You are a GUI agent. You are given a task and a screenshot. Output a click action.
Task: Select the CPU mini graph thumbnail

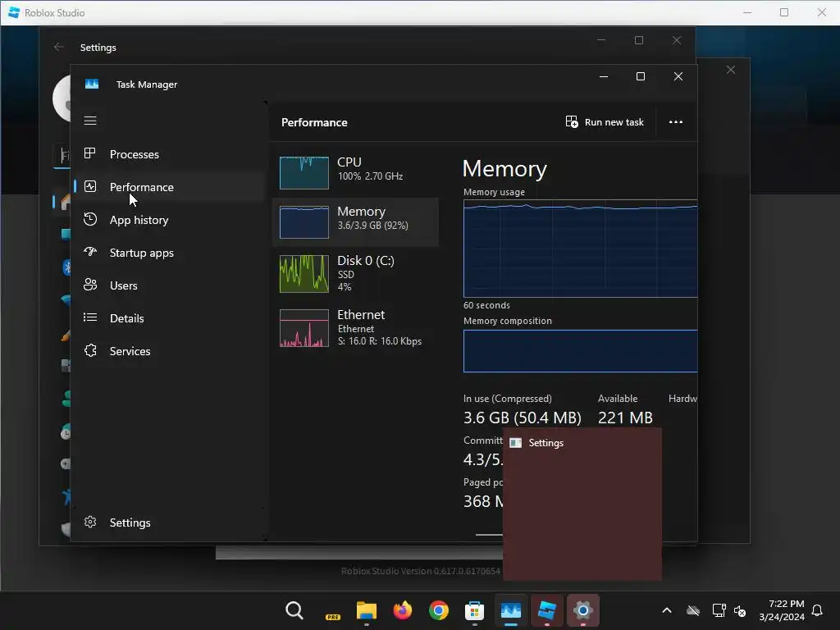[x=304, y=172]
